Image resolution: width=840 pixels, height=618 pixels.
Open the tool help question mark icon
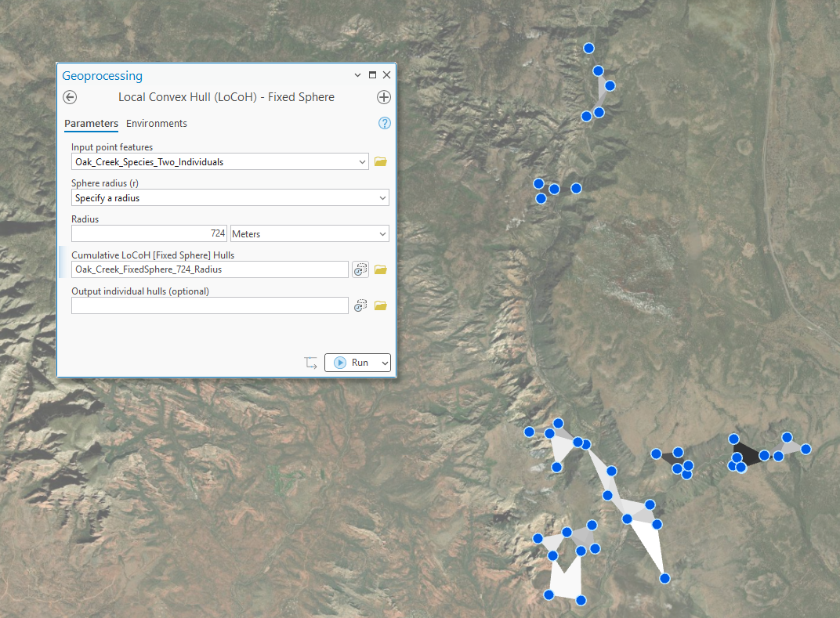click(x=384, y=123)
